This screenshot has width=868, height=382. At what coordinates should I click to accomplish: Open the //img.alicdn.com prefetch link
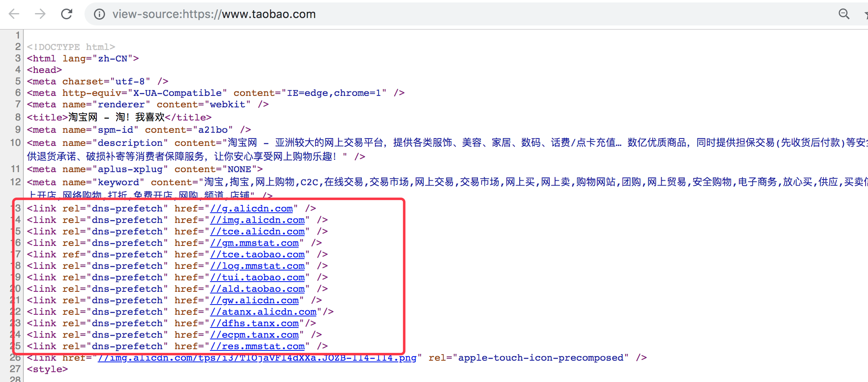point(257,220)
